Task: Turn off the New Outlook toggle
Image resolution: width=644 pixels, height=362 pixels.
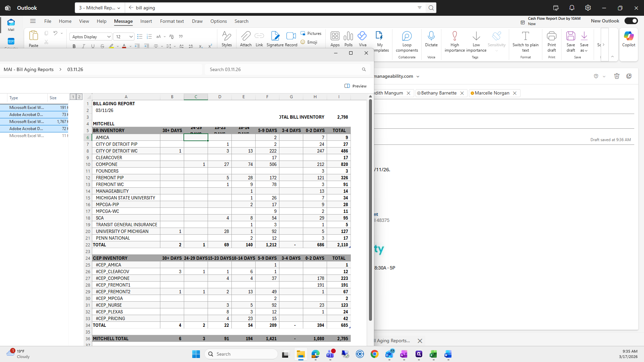Action: click(631, 21)
